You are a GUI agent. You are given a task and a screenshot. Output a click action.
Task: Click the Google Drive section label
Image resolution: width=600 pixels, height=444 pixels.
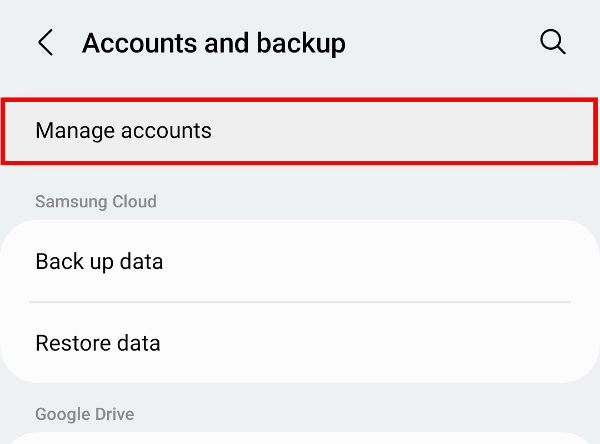[84, 414]
